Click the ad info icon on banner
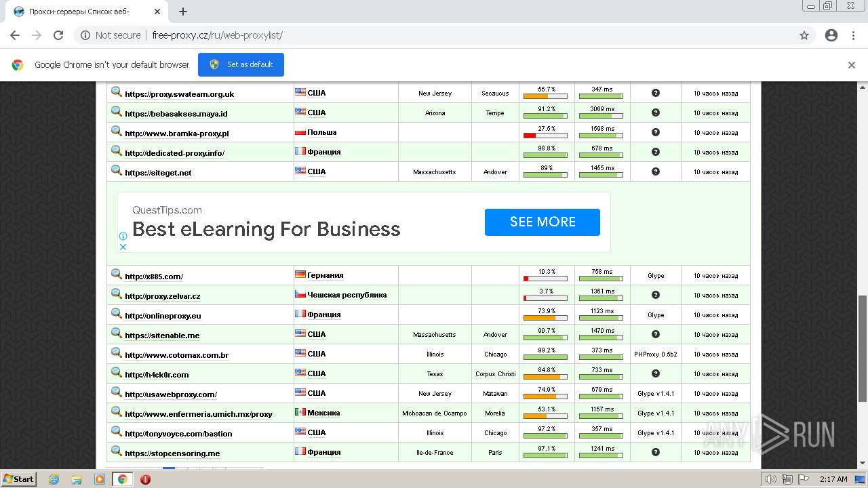This screenshot has height=488, width=868. 123,236
